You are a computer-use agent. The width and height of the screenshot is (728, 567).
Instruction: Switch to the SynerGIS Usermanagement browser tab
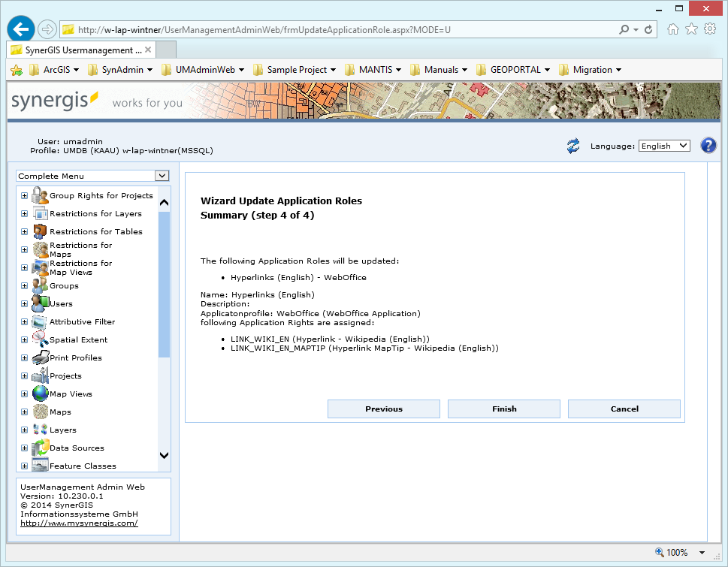(x=79, y=49)
